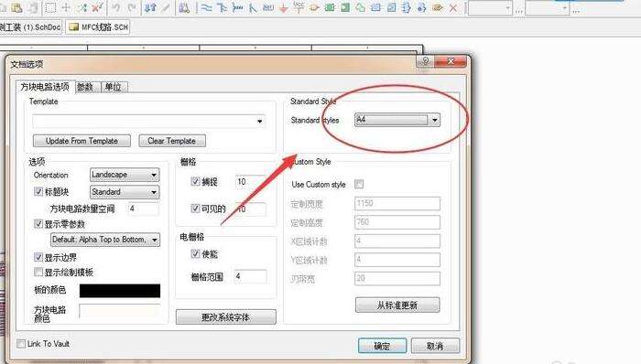Viewport: 641px width, 364px height.
Task: Click the dialog help question mark button
Action: [x=425, y=61]
